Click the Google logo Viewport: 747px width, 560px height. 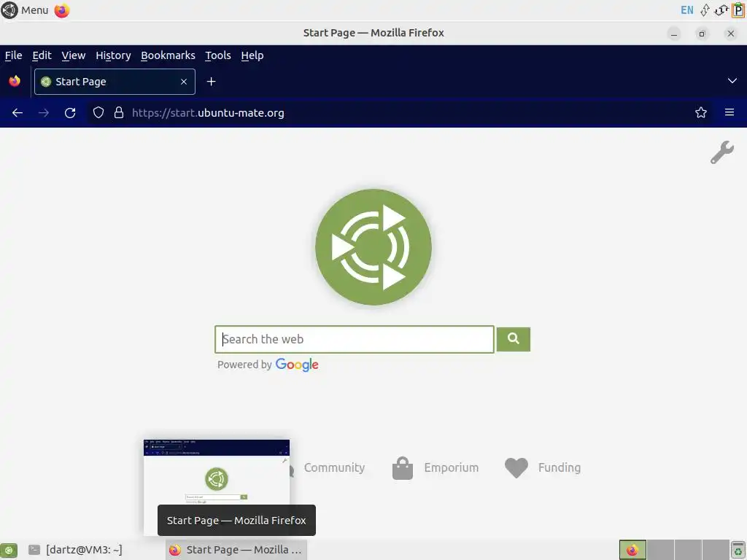tap(297, 365)
